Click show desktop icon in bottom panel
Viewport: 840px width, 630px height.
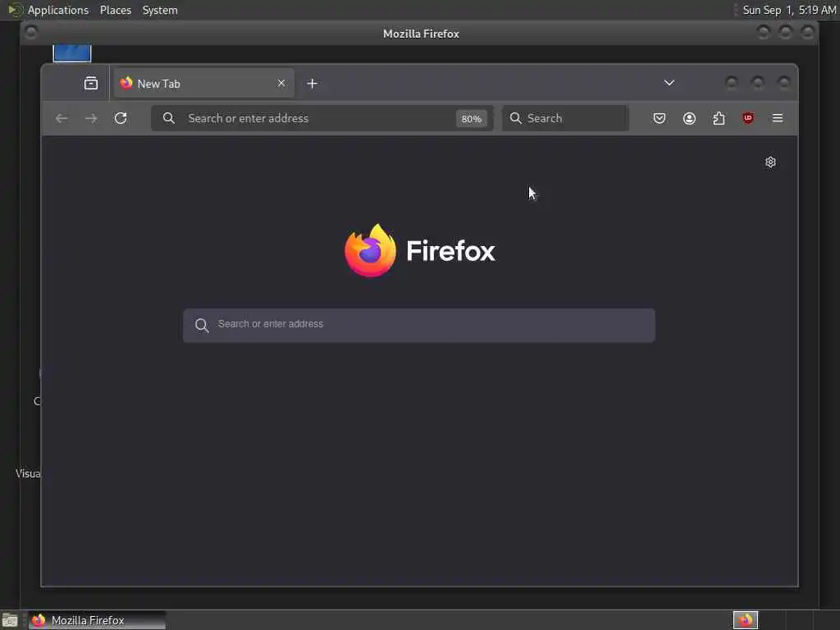[10, 620]
